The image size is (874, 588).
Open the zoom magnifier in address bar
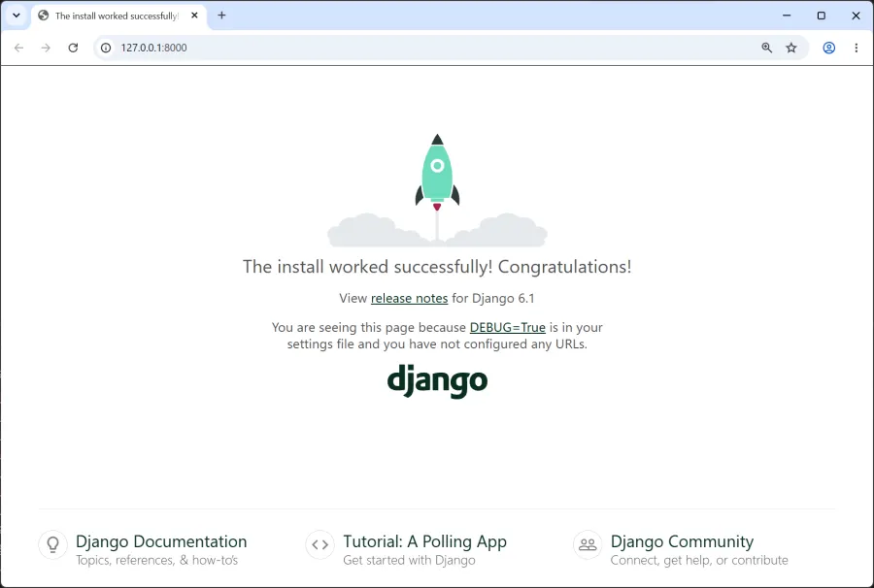click(x=767, y=48)
